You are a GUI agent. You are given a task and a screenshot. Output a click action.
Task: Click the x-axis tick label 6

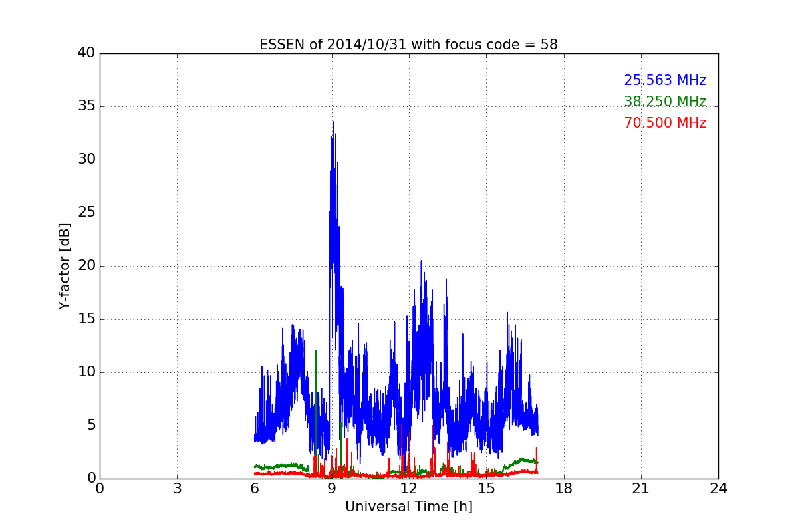255,489
